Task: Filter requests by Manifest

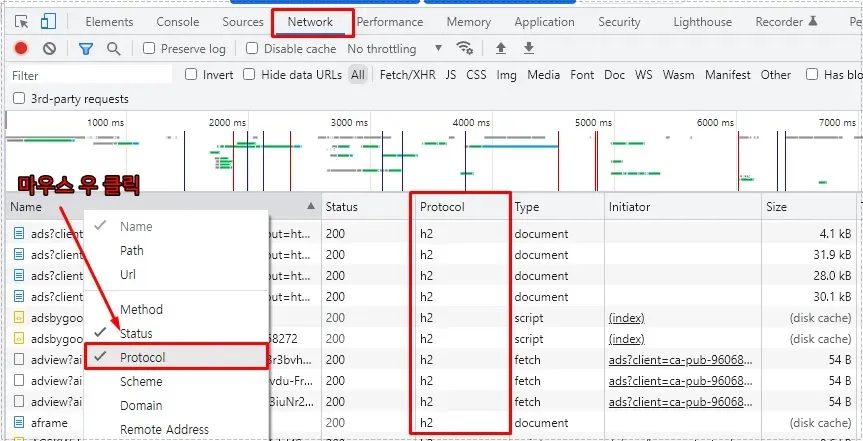Action: click(x=728, y=74)
